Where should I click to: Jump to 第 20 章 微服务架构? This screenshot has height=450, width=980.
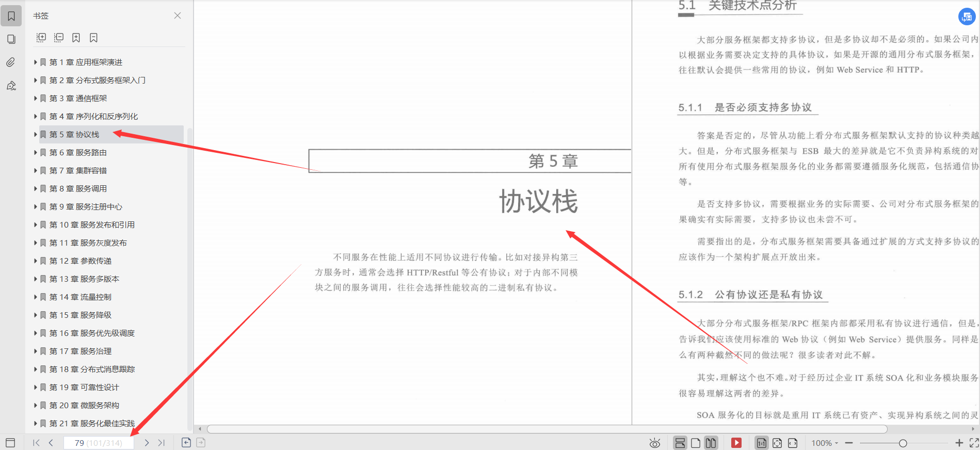tap(84, 405)
